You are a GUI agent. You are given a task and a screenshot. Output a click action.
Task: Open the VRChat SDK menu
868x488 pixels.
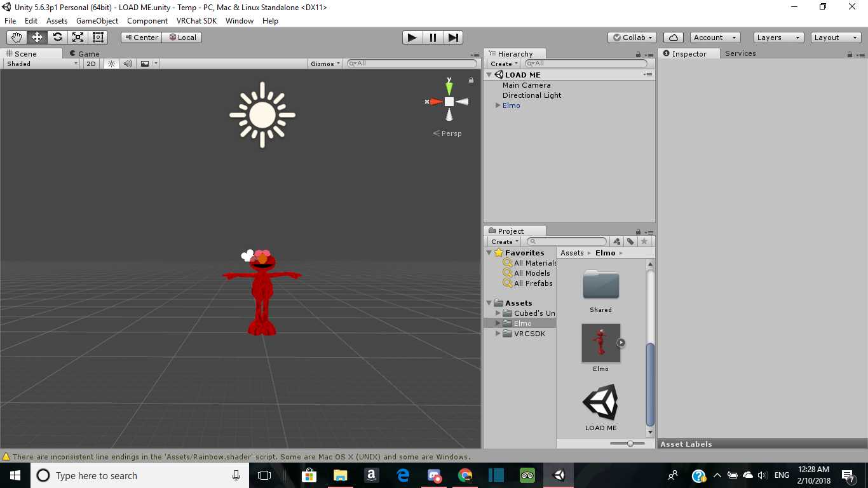(196, 21)
